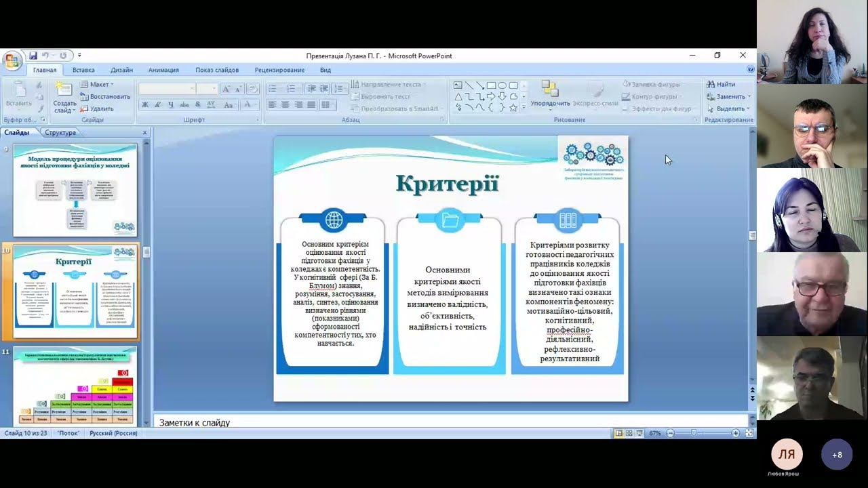The height and width of the screenshot is (488, 868).
Task: Switch to the Показ слайдов tab
Action: point(217,70)
